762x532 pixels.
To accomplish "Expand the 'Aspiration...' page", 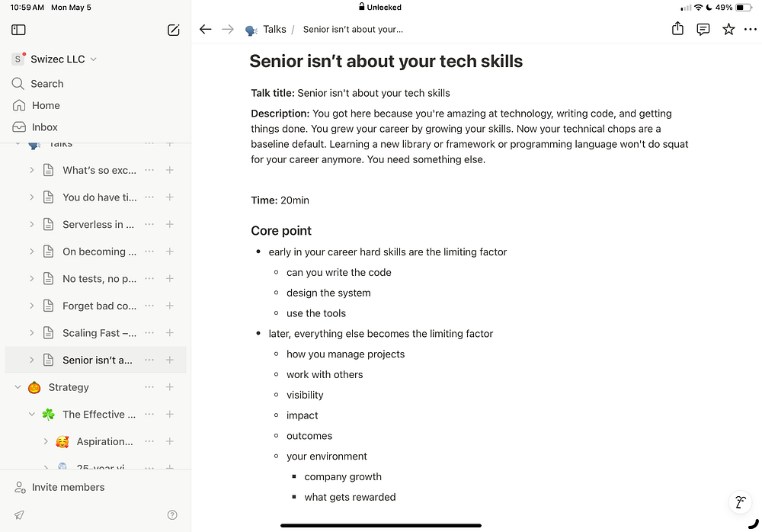I will [46, 441].
